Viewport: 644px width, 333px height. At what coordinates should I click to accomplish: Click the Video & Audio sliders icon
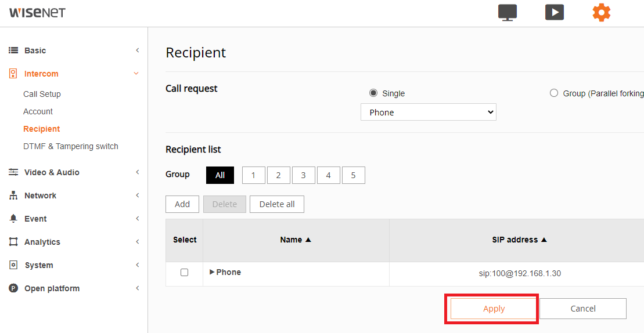13,172
